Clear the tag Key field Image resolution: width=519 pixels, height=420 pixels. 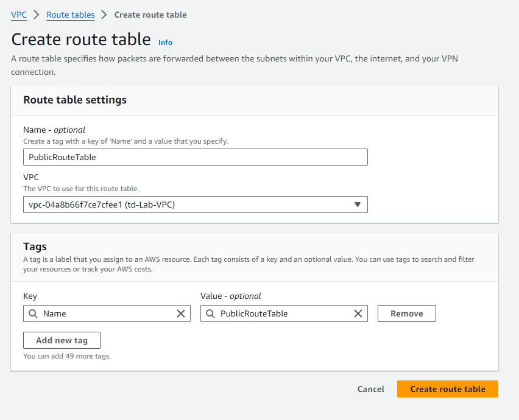click(x=181, y=313)
